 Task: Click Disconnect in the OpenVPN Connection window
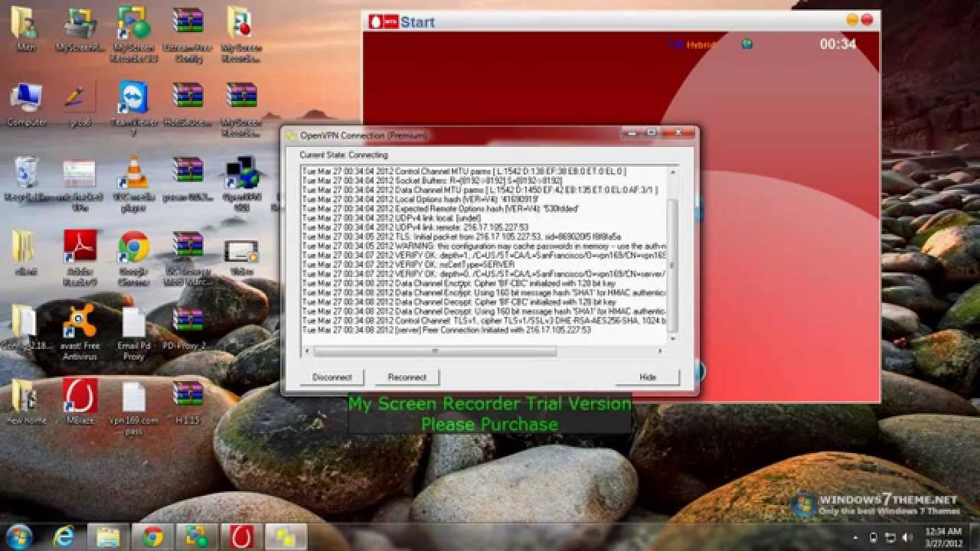click(332, 377)
